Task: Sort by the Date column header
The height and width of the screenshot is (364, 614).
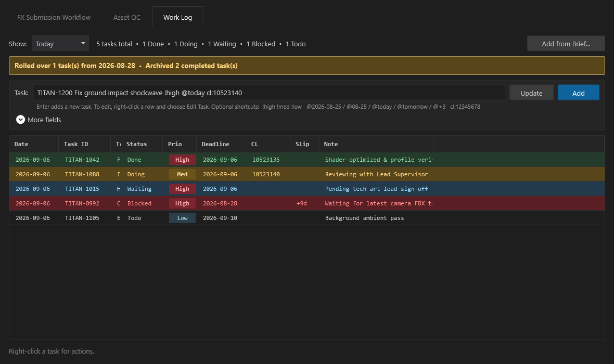Action: coord(34,144)
